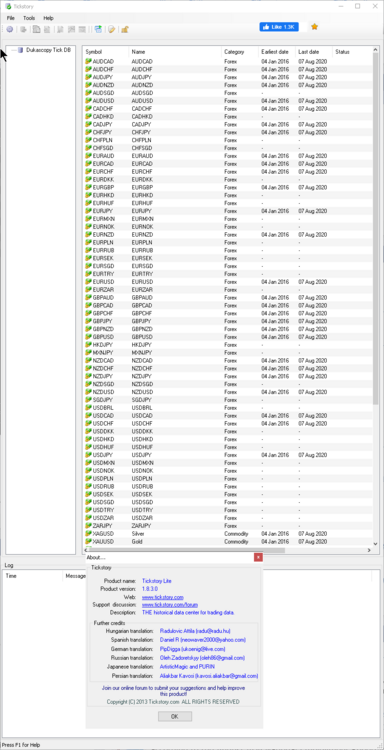The height and width of the screenshot is (750, 384).
Task: Click the icon next to EURJPY symbol
Action: [88, 211]
